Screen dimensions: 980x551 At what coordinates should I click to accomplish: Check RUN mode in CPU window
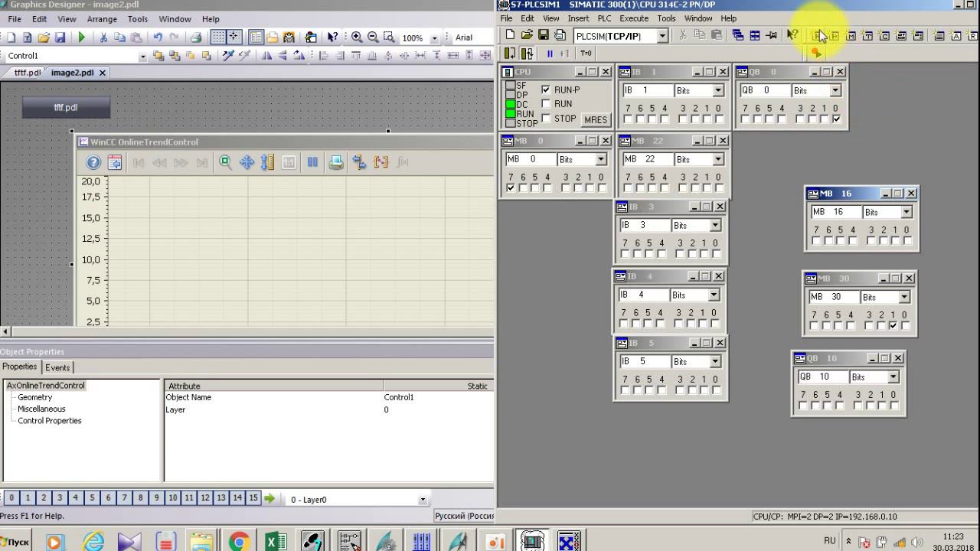click(x=546, y=103)
